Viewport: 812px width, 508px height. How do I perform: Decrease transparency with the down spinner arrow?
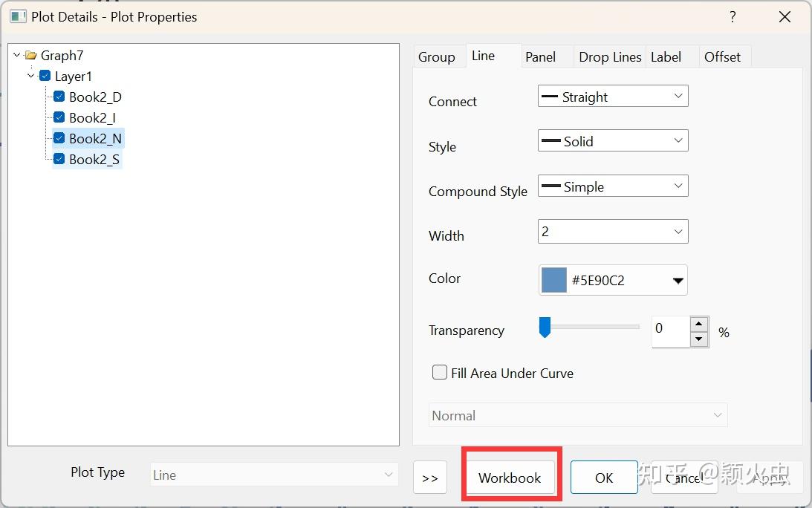point(698,339)
